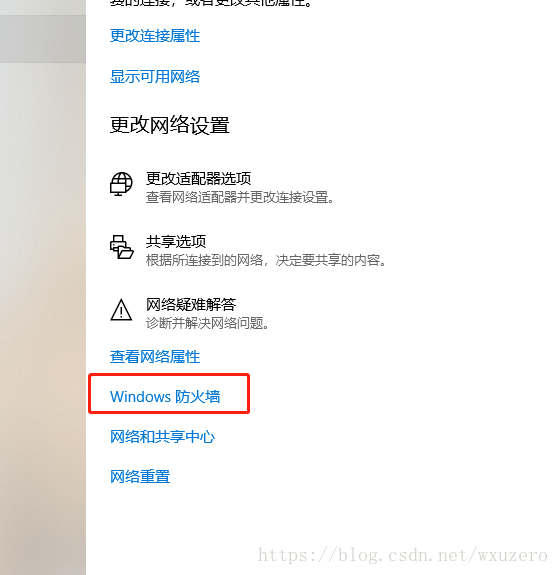The width and height of the screenshot is (559, 575).
Task: Open 查看网络属性 link
Action: [155, 357]
